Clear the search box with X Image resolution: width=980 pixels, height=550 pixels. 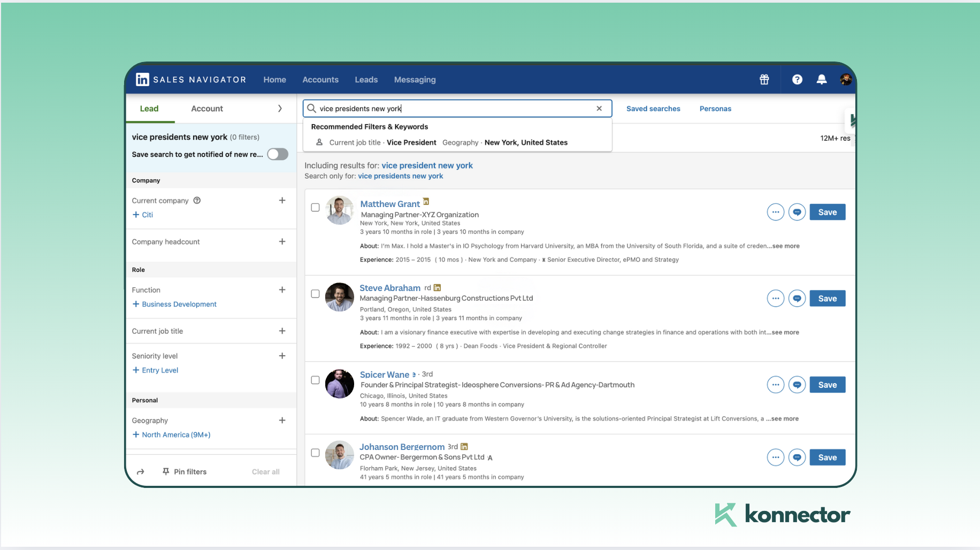pyautogui.click(x=599, y=109)
